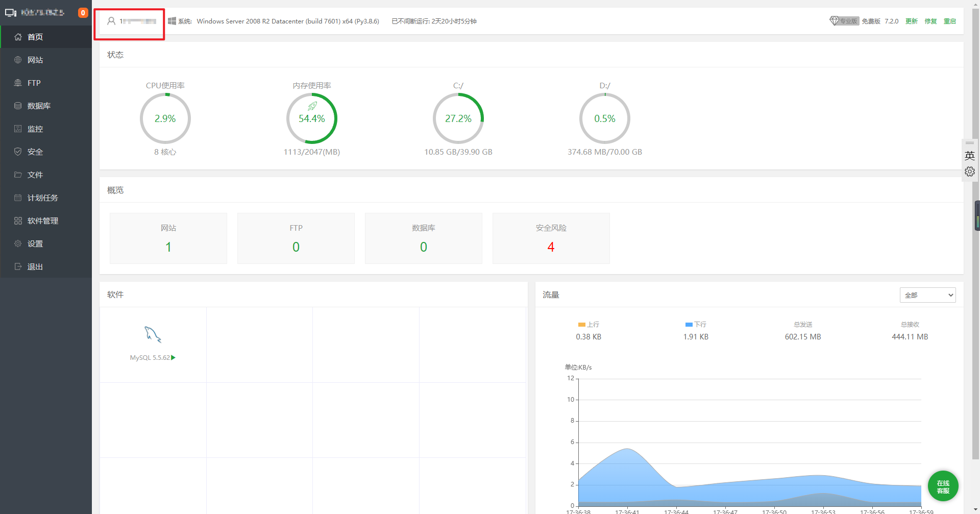Open the 安全 security menu item
This screenshot has height=514, width=980.
pyautogui.click(x=46, y=152)
